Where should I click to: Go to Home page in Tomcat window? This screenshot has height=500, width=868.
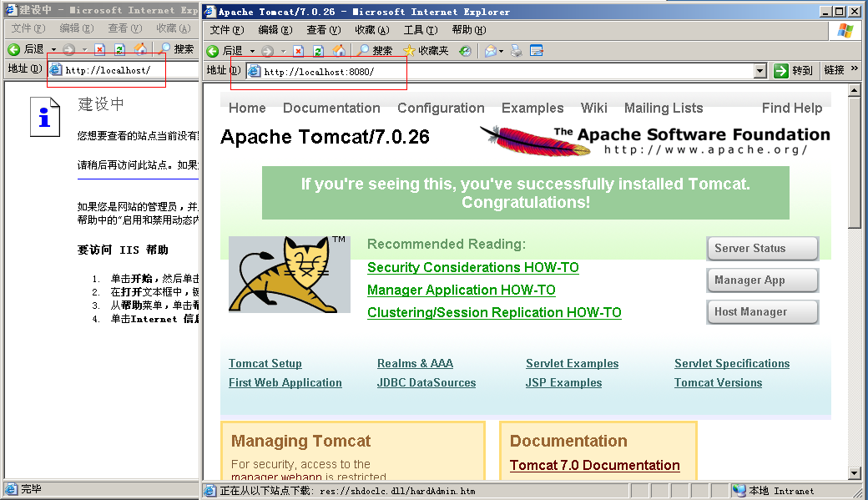click(x=339, y=51)
